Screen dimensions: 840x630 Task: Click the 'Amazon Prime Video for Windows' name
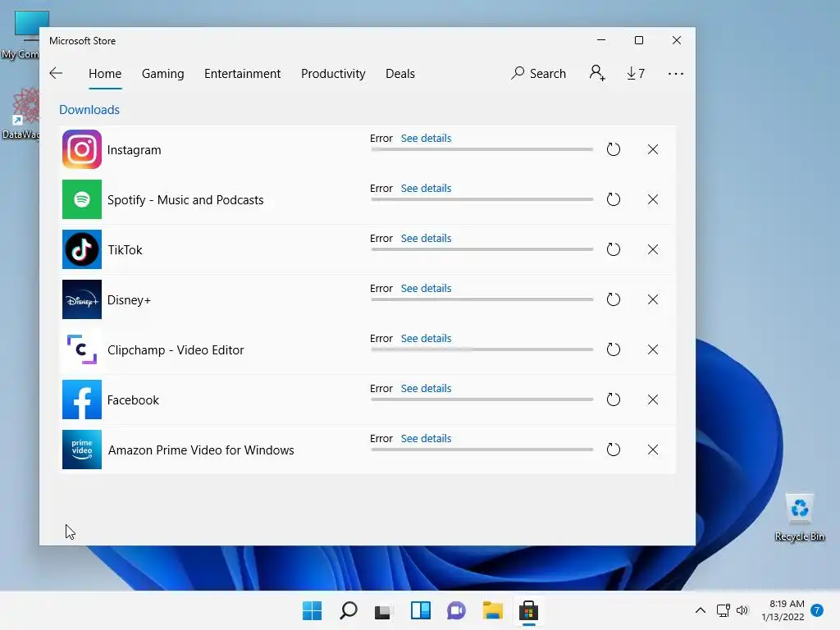coord(201,450)
